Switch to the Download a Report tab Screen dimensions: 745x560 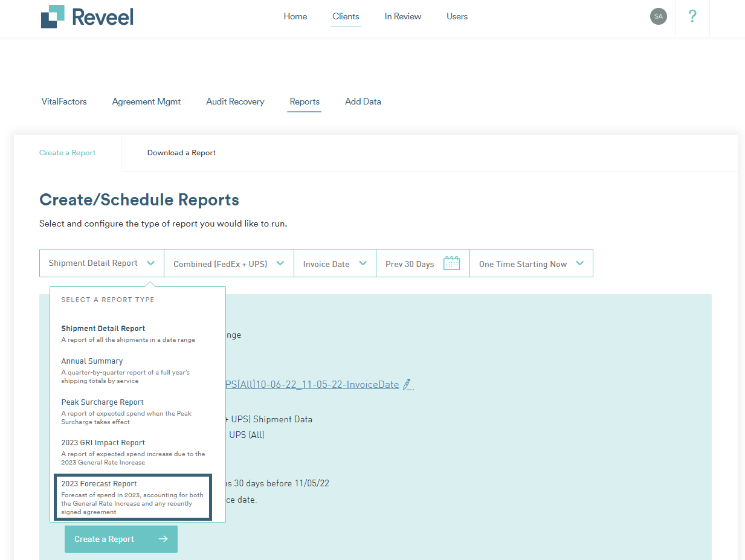pos(181,152)
